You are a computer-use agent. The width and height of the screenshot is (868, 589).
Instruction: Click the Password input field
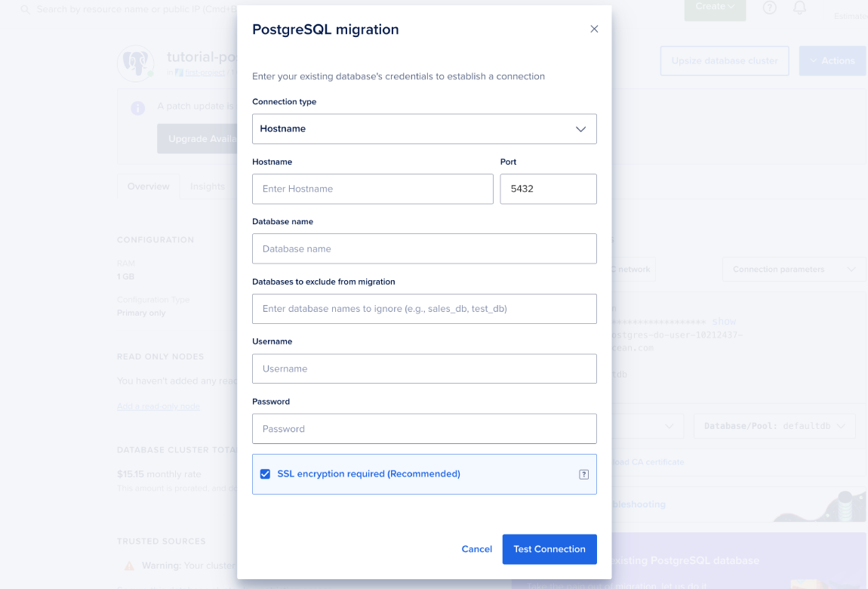pos(424,428)
